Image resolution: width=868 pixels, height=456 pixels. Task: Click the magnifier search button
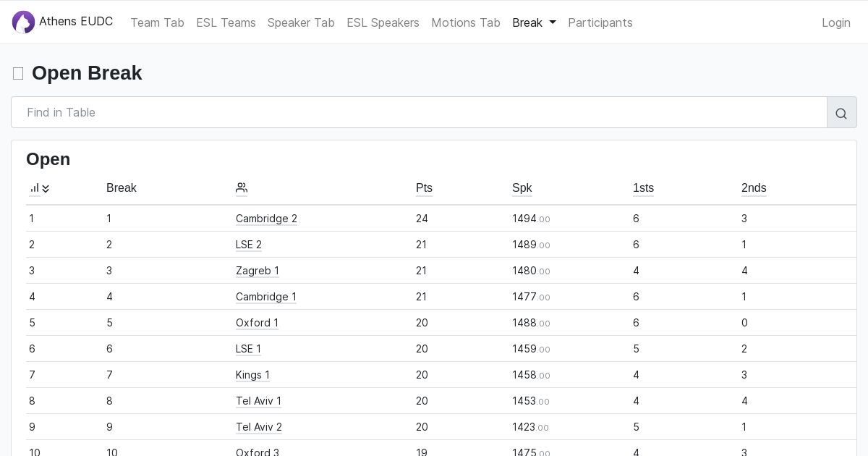point(841,113)
